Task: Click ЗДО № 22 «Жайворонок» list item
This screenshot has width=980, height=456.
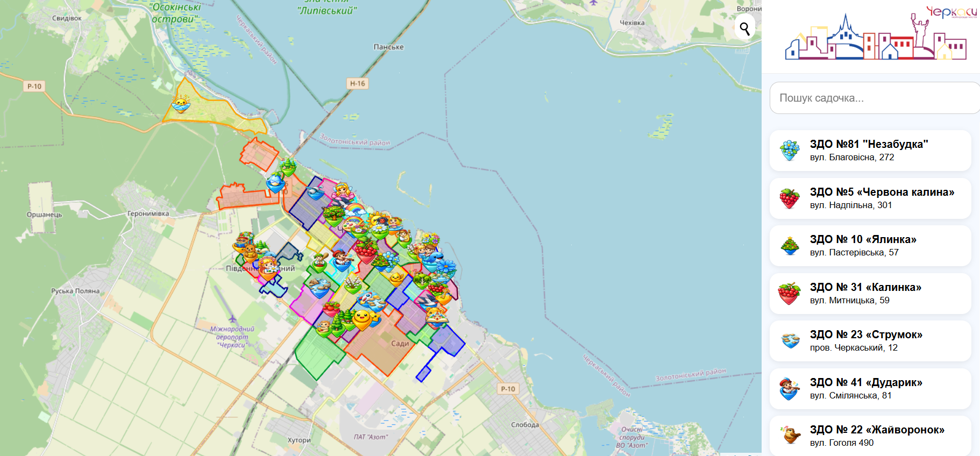Action: pyautogui.click(x=870, y=436)
